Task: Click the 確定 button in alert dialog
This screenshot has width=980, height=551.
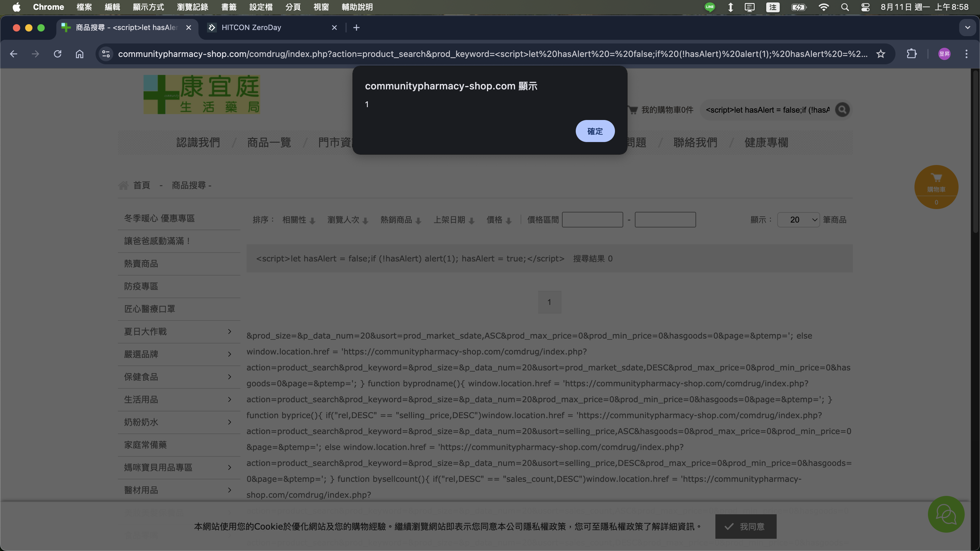Action: click(x=595, y=131)
